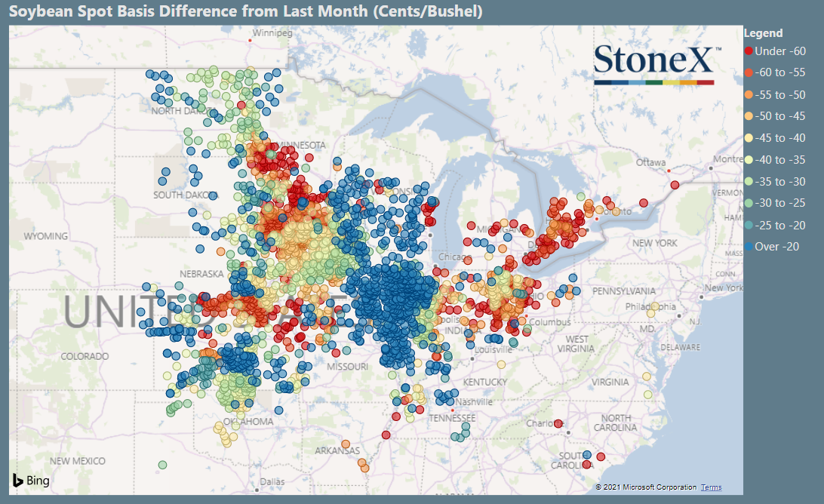The height and width of the screenshot is (504, 824).
Task: Click the -25 to -20 legend entry
Action: [775, 225]
